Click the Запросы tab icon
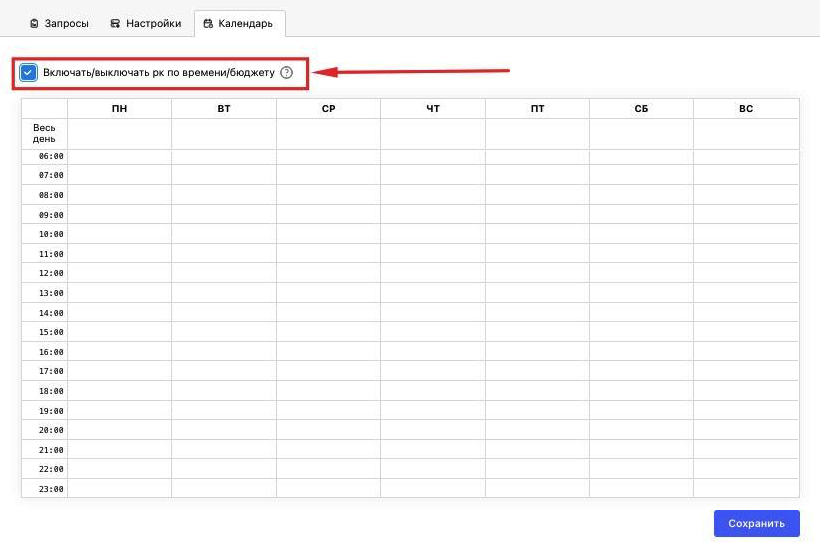This screenshot has width=820, height=552. point(34,24)
